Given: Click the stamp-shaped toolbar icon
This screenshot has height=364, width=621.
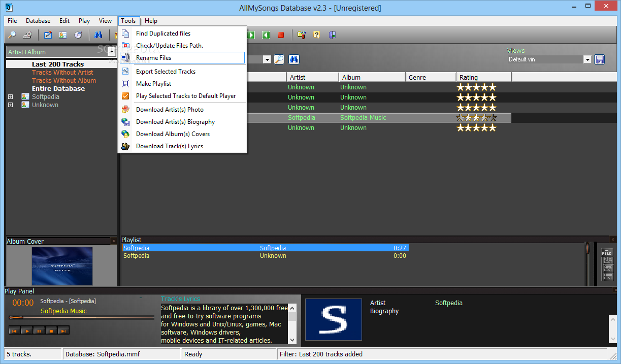Looking at the screenshot, I should click(28, 35).
